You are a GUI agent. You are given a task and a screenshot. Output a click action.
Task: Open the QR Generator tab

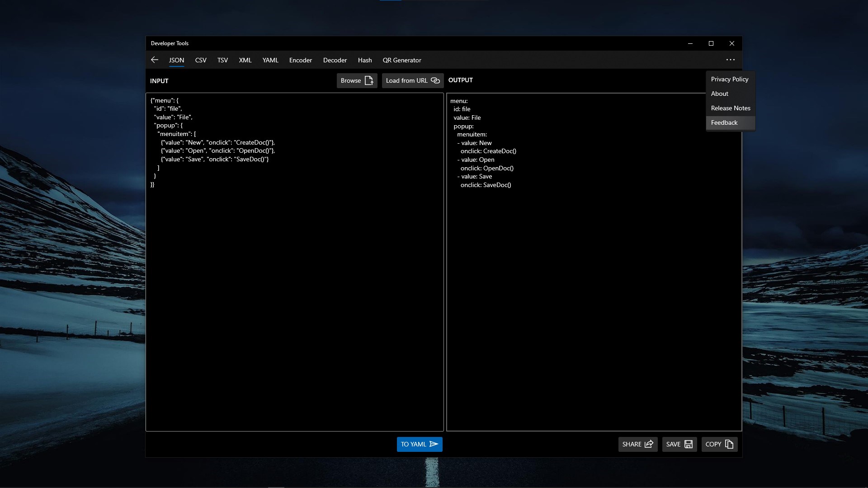point(402,60)
